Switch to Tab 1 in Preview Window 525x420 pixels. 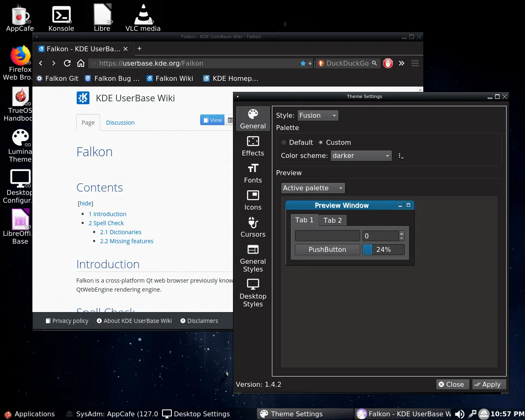coord(304,220)
